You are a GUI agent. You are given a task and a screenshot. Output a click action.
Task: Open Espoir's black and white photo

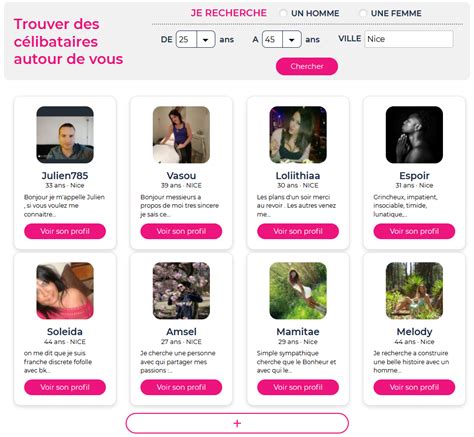point(414,135)
